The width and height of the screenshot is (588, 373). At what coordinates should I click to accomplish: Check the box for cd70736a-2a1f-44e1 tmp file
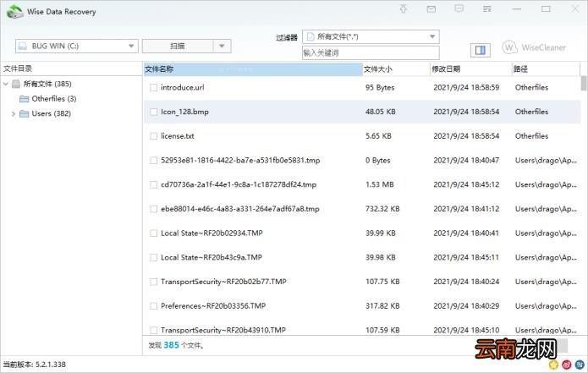(x=153, y=185)
